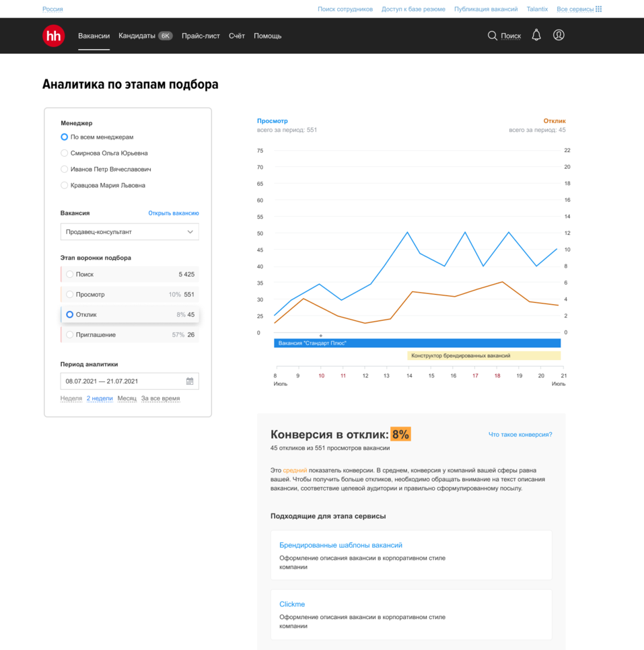This screenshot has width=644, height=650.
Task: Select manager Иванов Петр Вячеславович
Action: 65,170
